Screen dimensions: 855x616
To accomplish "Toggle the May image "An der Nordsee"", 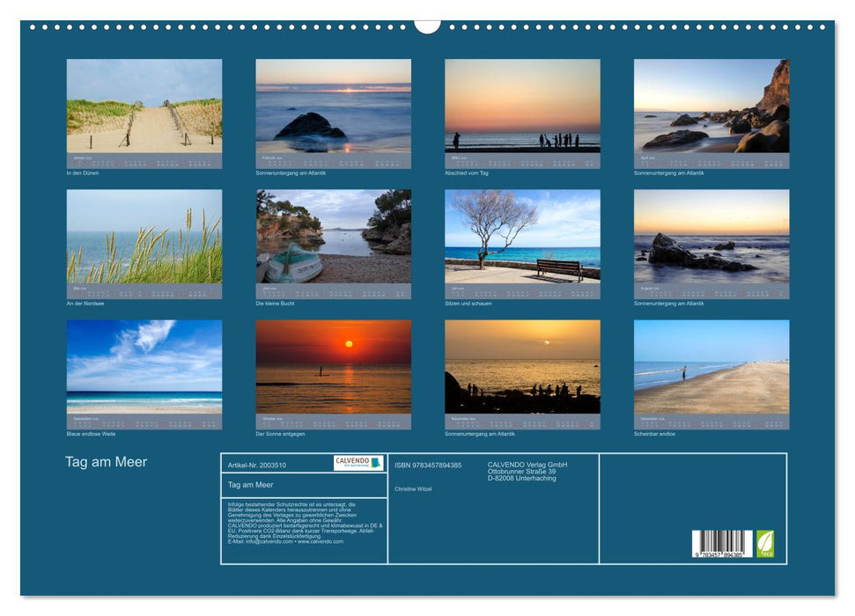I will pos(144,238).
